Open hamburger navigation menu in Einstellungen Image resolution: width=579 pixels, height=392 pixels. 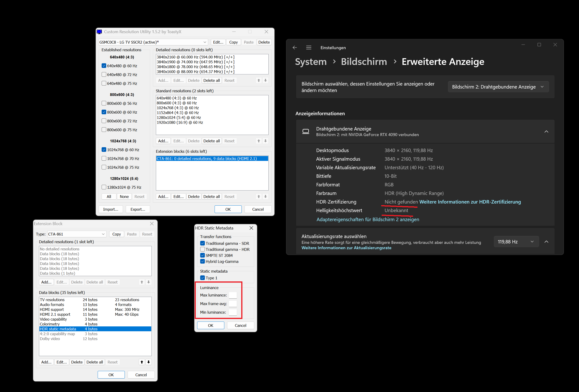[x=309, y=48]
